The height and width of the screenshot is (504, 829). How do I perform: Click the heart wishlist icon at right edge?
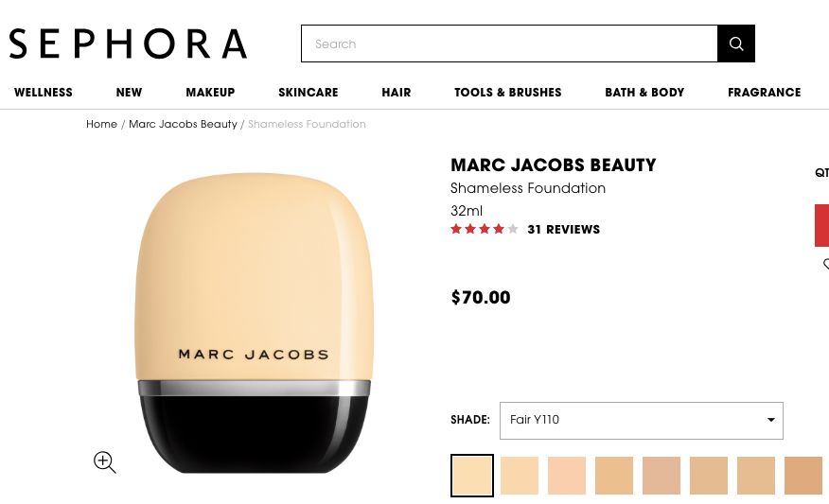(826, 264)
